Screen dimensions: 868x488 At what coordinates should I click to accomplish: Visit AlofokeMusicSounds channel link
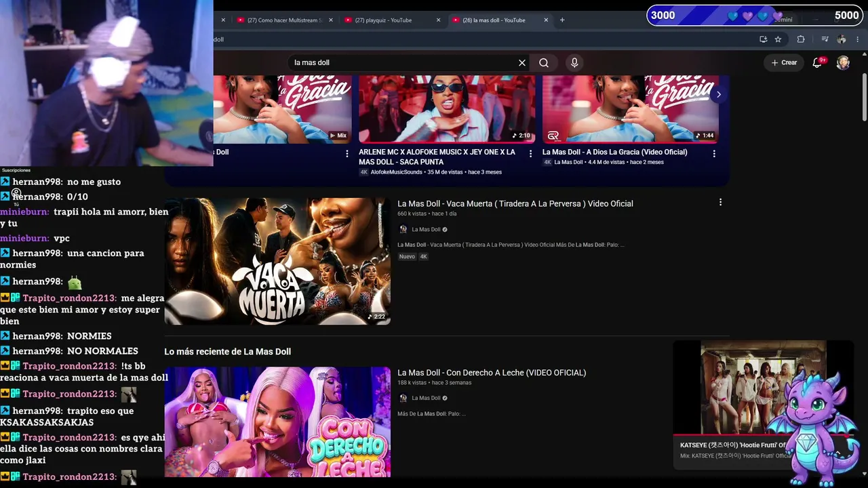pos(396,172)
